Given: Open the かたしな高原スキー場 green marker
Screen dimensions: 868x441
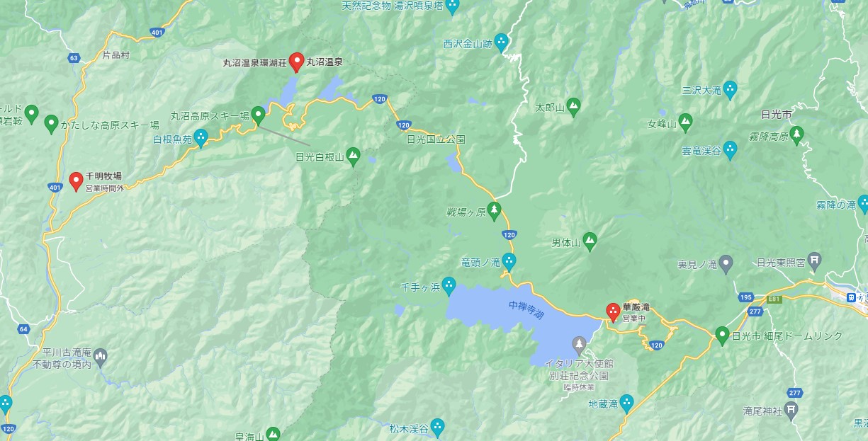Looking at the screenshot, I should coord(51,125).
